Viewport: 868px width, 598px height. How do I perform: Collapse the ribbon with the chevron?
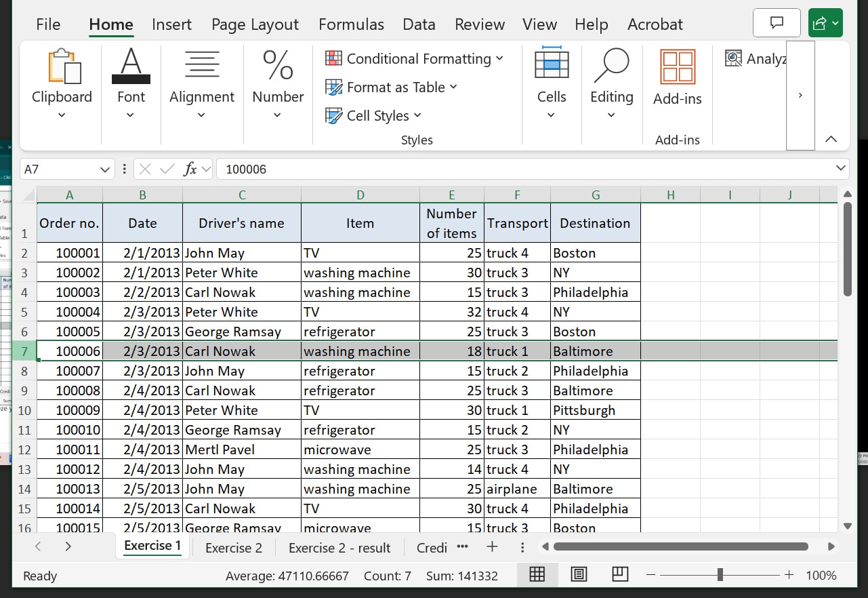point(831,138)
